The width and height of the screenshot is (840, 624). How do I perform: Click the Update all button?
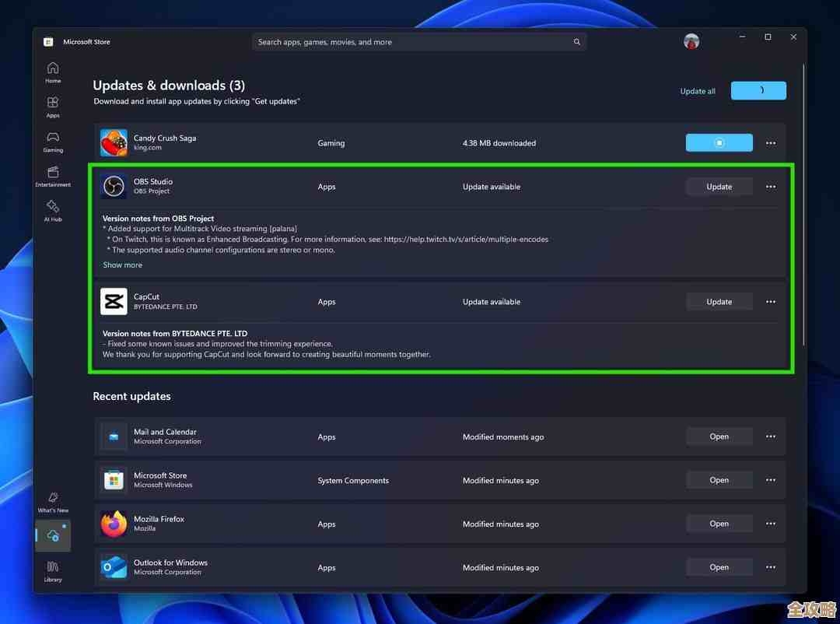(x=697, y=91)
